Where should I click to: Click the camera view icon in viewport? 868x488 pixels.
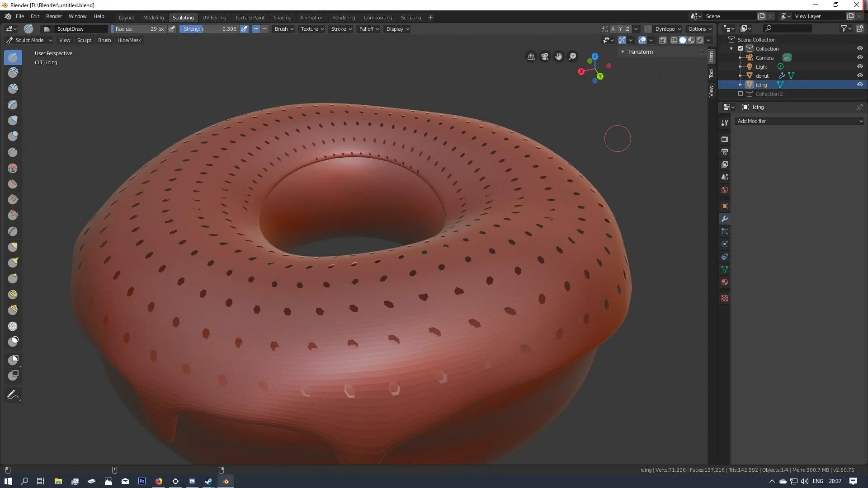[545, 56]
